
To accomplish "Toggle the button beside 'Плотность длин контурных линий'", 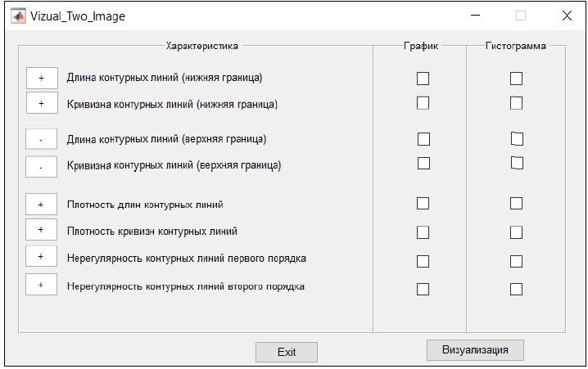I will point(41,205).
